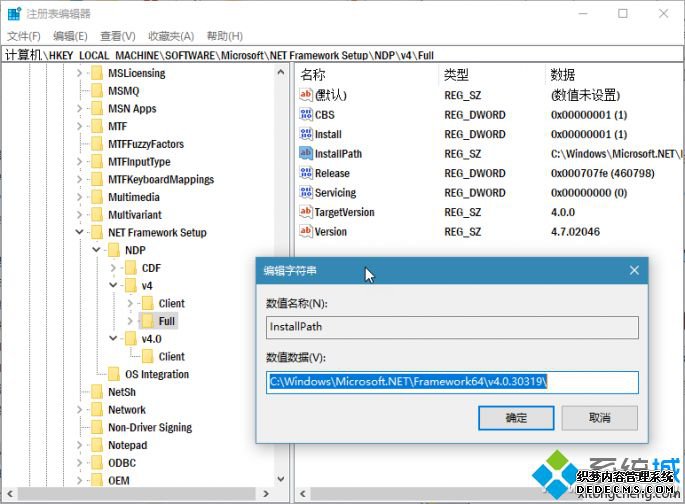Viewport: 685px width, 504px height.
Task: Click the Registry Editor app icon in title bar
Action: coord(14,14)
